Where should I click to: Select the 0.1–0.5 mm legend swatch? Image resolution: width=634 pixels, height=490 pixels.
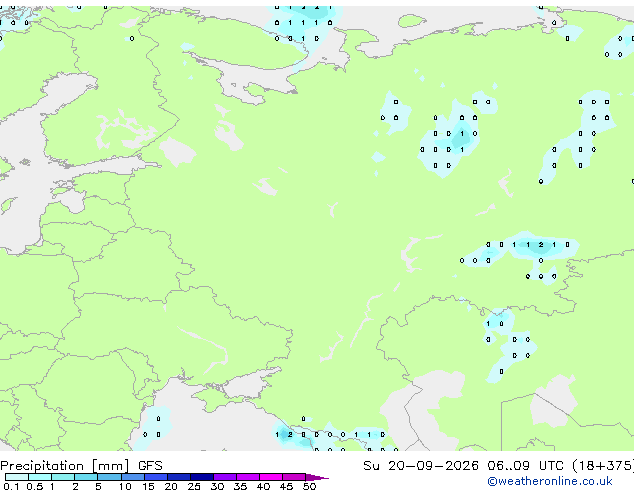[17, 477]
